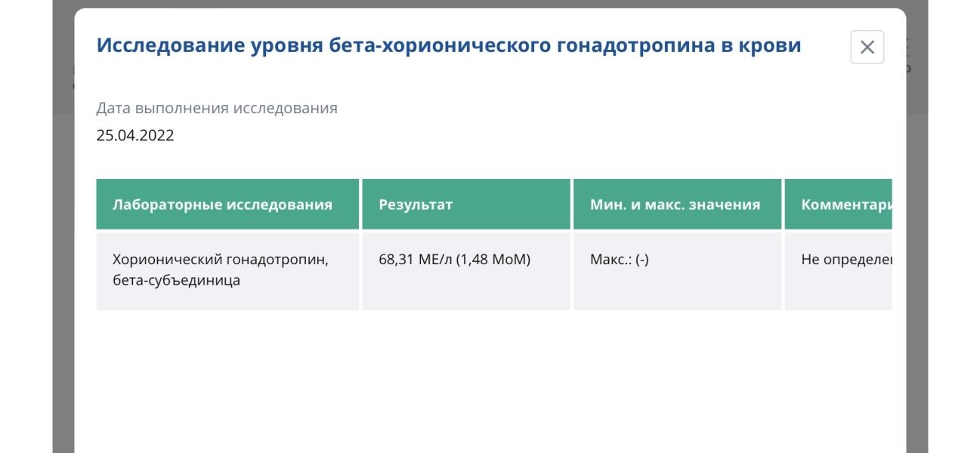Click the date 25.04.2022

click(x=135, y=136)
